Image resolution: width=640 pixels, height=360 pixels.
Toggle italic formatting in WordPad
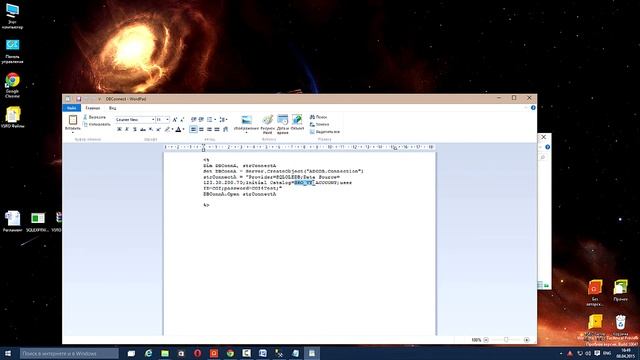[x=127, y=129]
